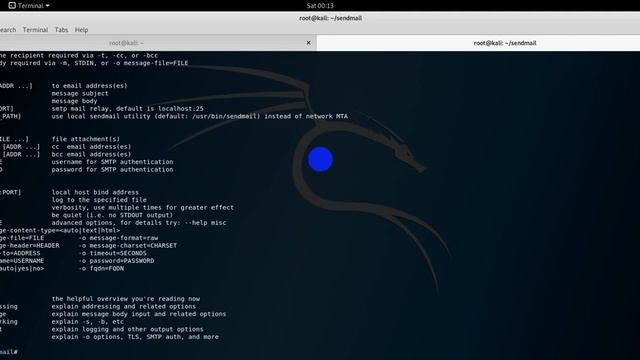Click 'smtp mail relay, default is localhost:25'
640x360 pixels.
[x=127, y=109]
